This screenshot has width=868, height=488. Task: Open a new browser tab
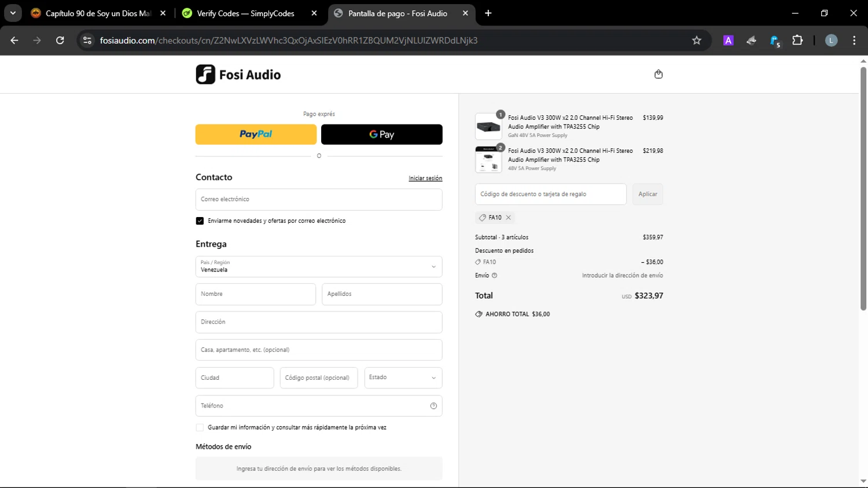[x=488, y=13]
